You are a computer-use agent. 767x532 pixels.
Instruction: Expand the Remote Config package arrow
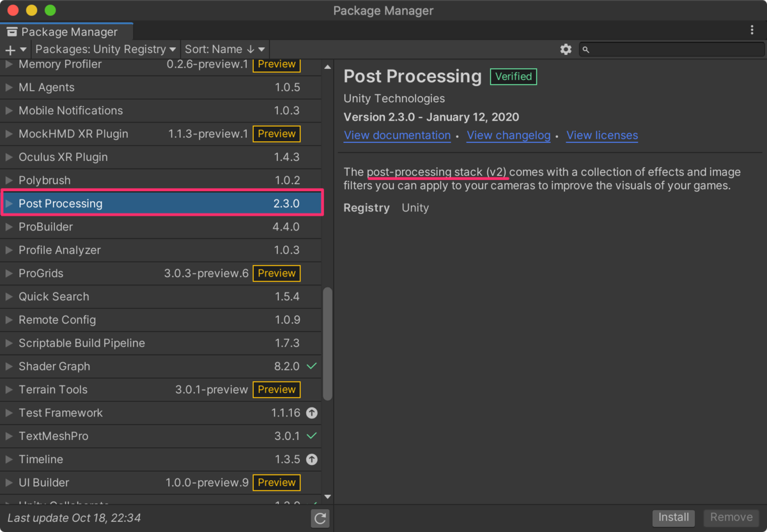(x=9, y=320)
